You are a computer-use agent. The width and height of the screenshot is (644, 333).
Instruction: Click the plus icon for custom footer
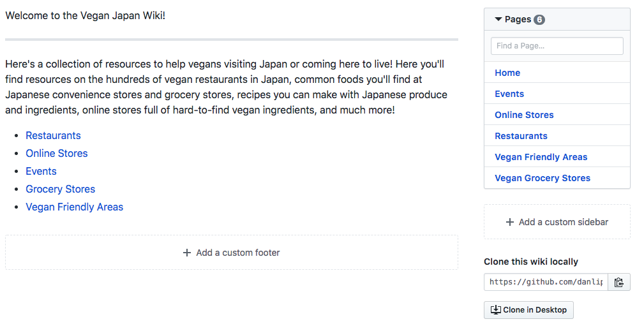click(x=187, y=253)
